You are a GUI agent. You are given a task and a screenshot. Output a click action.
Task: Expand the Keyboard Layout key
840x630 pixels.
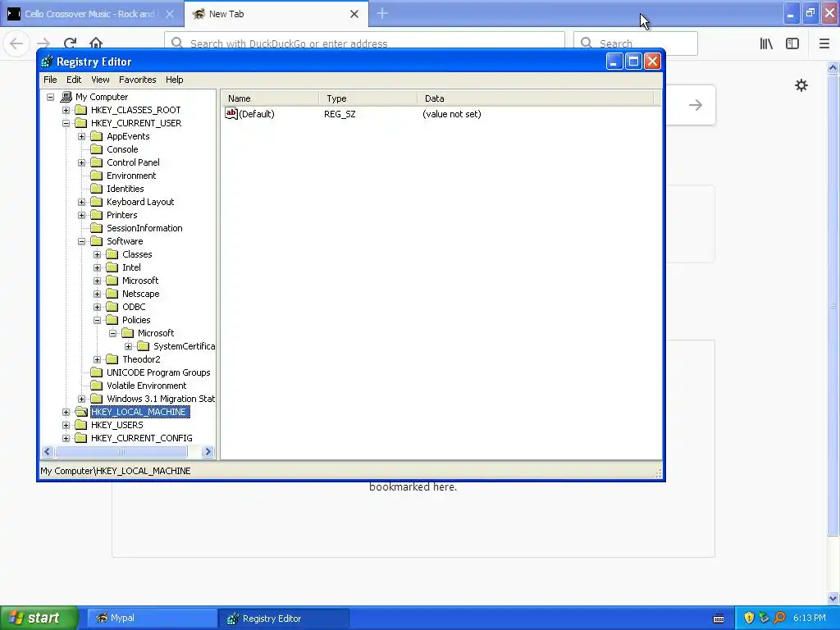click(x=81, y=202)
